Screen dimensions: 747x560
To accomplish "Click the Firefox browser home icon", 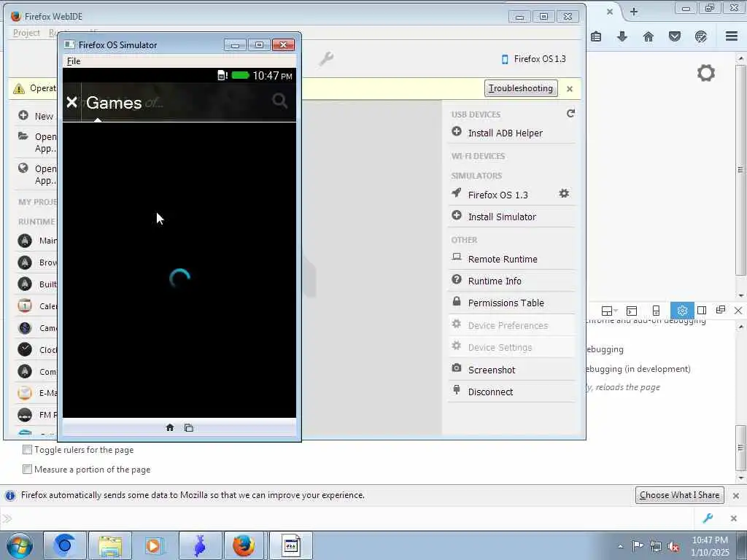I will pyautogui.click(x=648, y=36).
